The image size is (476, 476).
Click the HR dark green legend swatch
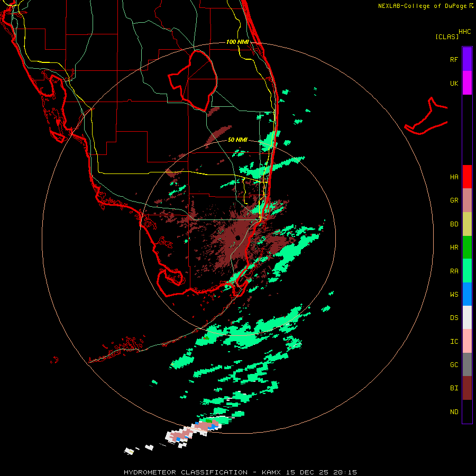pyautogui.click(x=467, y=248)
